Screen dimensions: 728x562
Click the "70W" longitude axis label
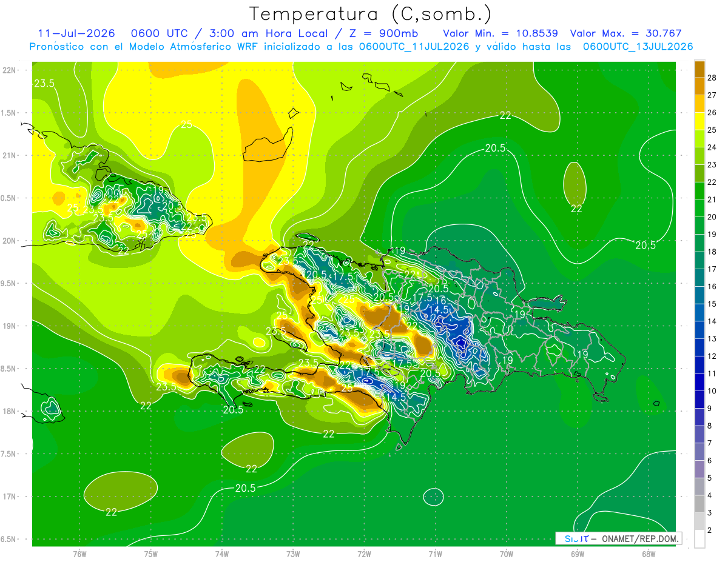[x=507, y=554]
